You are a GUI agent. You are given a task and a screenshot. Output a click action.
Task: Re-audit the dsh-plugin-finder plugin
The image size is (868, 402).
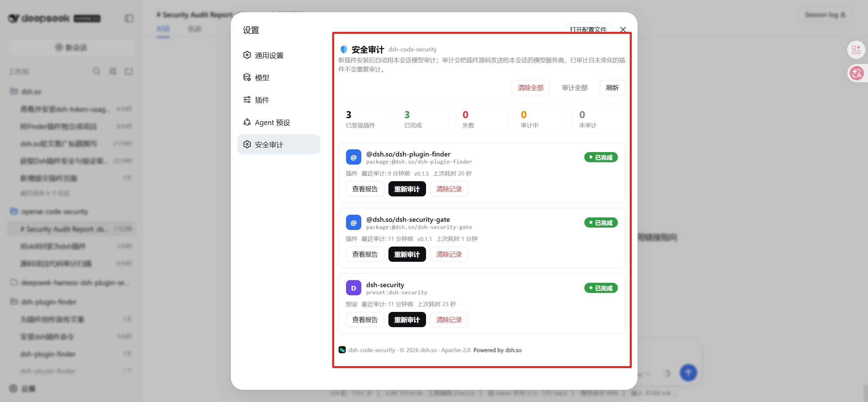point(407,189)
